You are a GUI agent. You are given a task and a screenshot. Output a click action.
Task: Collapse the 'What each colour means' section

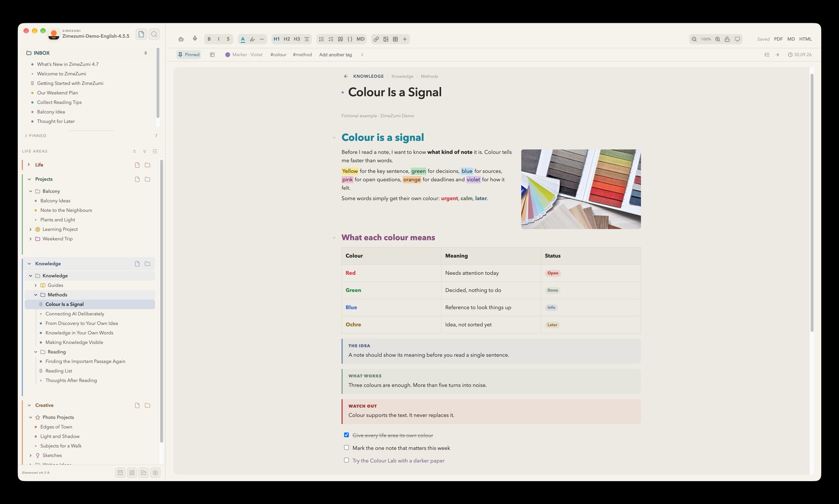click(334, 238)
